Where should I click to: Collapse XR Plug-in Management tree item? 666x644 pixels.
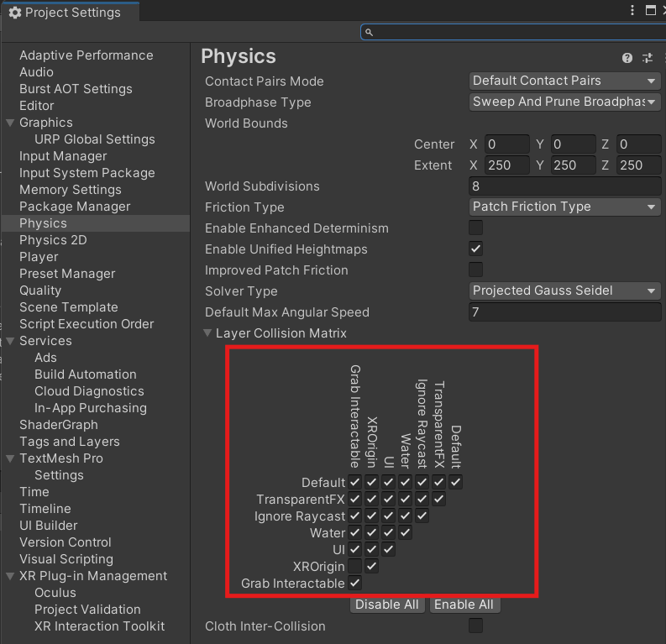[11, 576]
